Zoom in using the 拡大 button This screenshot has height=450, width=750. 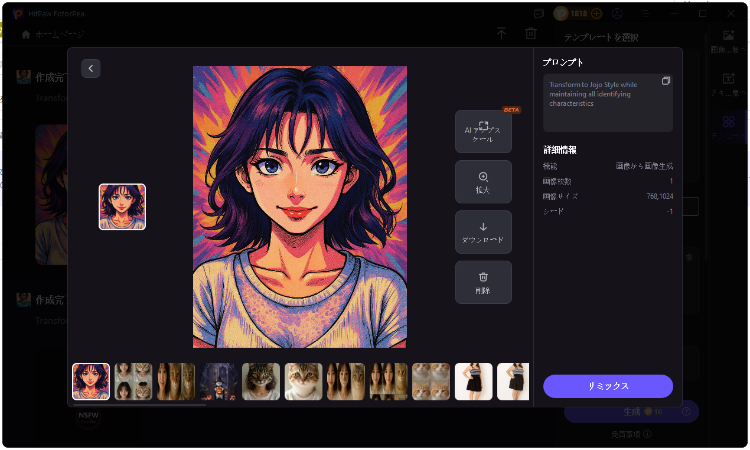[x=483, y=182]
